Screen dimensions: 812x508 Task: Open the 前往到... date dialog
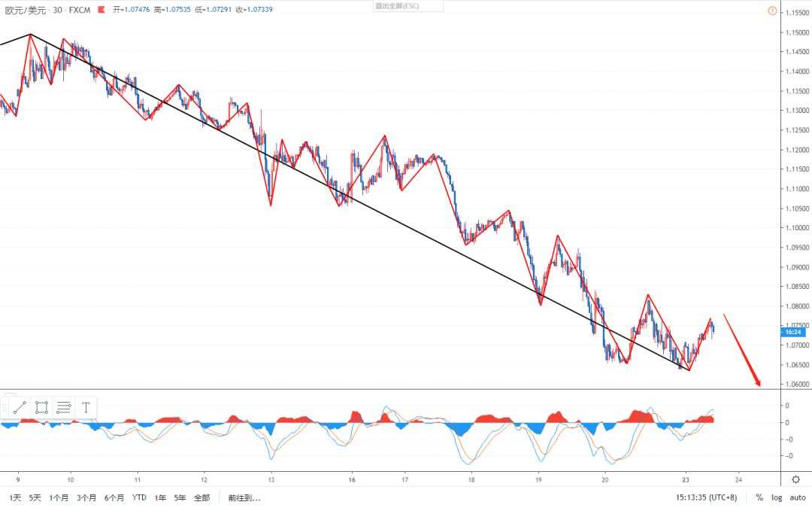click(244, 497)
